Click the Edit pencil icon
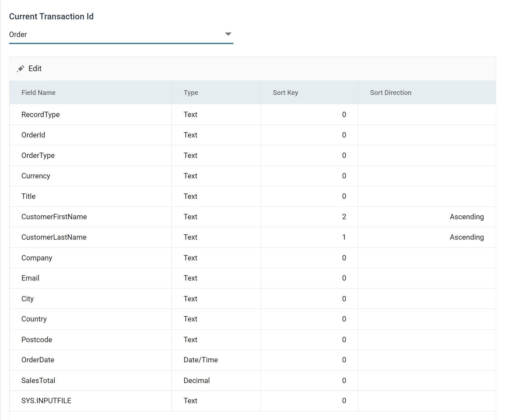This screenshot has height=420, width=505. coord(20,69)
